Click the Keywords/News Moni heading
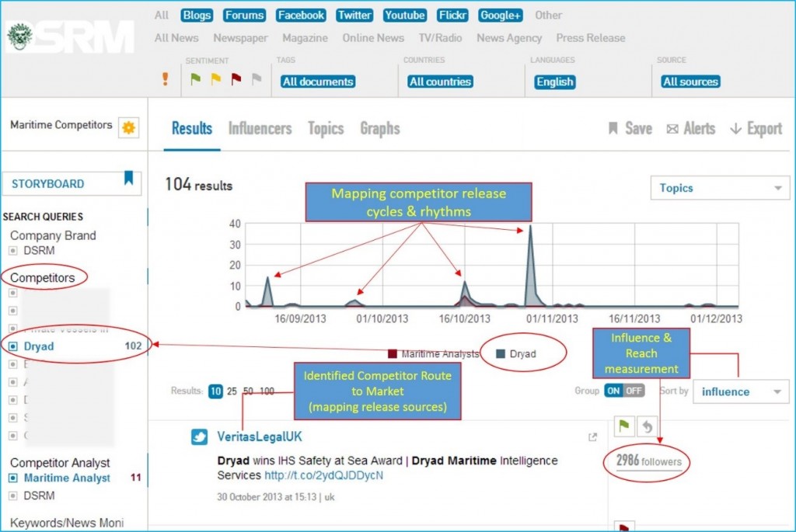 point(67,523)
